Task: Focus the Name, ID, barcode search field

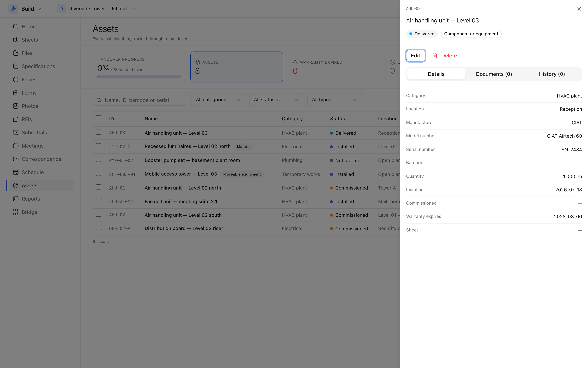Action: [140, 100]
